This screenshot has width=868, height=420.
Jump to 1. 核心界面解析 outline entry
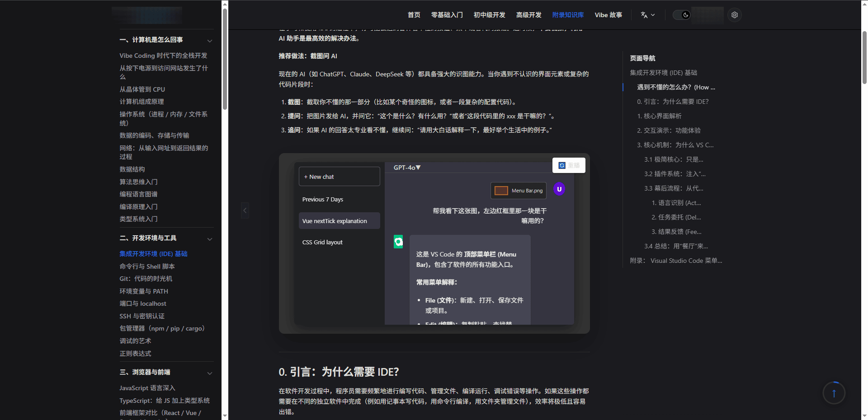[x=659, y=116]
